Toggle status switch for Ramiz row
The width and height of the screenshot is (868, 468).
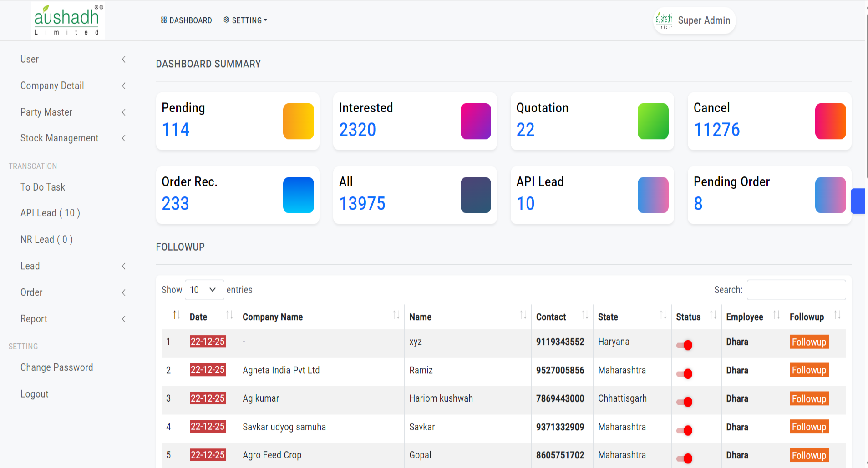[684, 374]
